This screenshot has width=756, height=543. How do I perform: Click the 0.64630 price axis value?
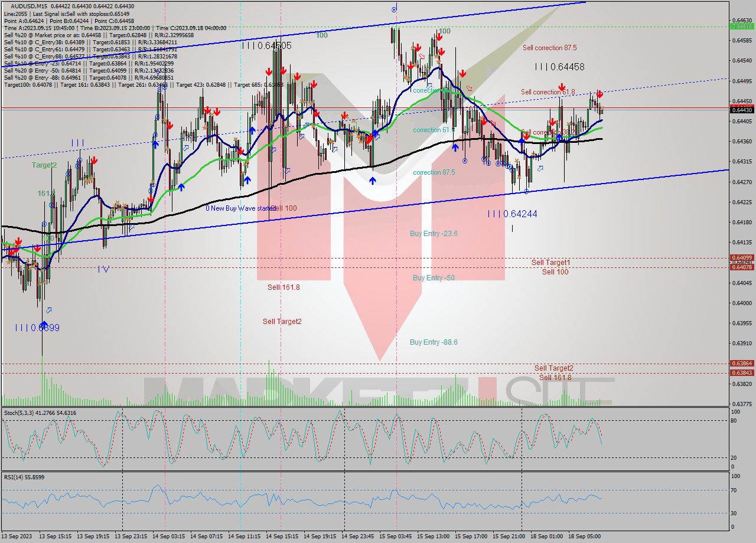tap(742, 20)
